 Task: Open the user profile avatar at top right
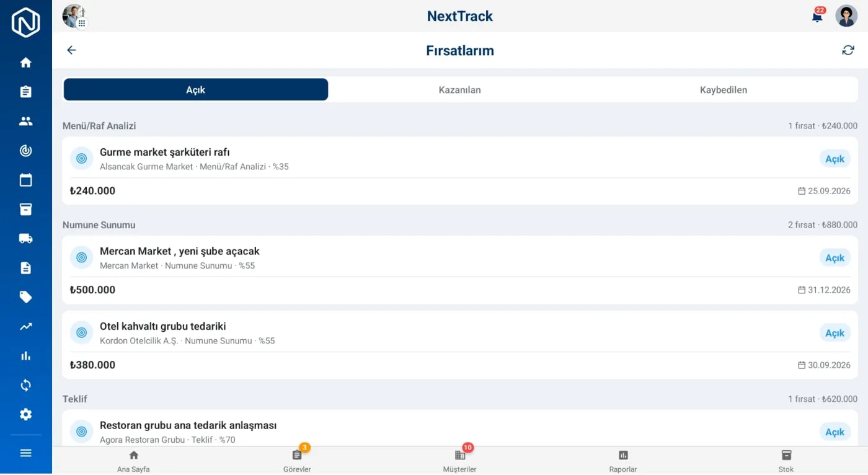click(846, 16)
